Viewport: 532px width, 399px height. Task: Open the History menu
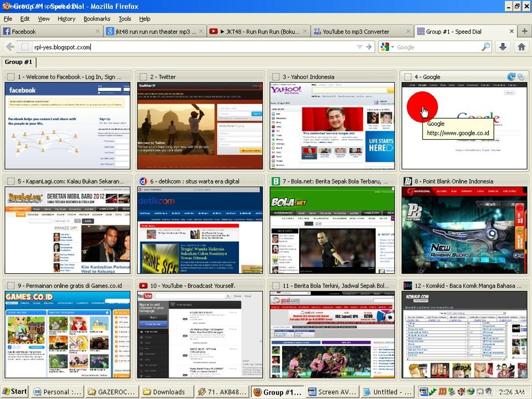pos(66,19)
